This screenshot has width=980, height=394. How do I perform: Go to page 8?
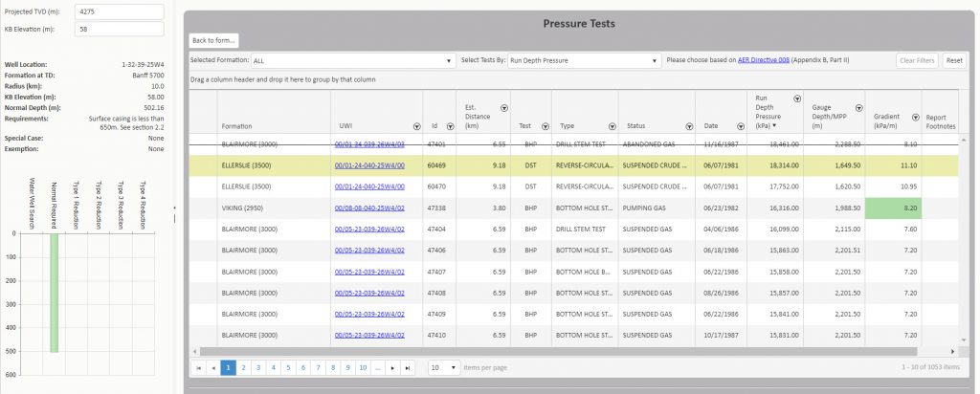[333, 368]
